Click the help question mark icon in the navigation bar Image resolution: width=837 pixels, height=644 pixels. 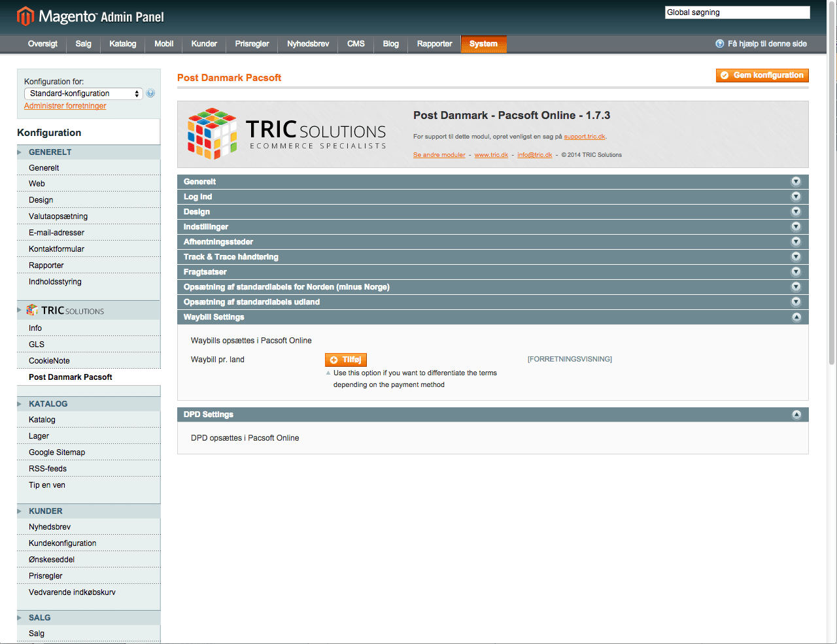tap(719, 44)
